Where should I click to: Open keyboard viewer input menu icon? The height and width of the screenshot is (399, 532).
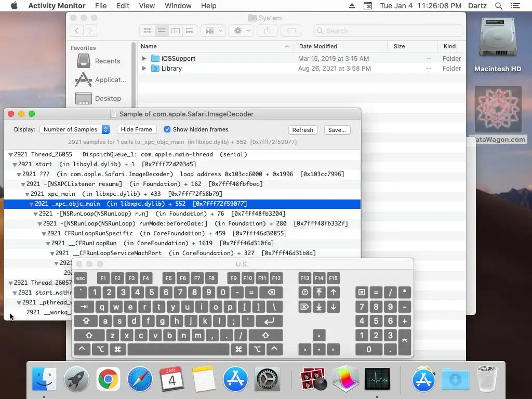click(x=368, y=6)
